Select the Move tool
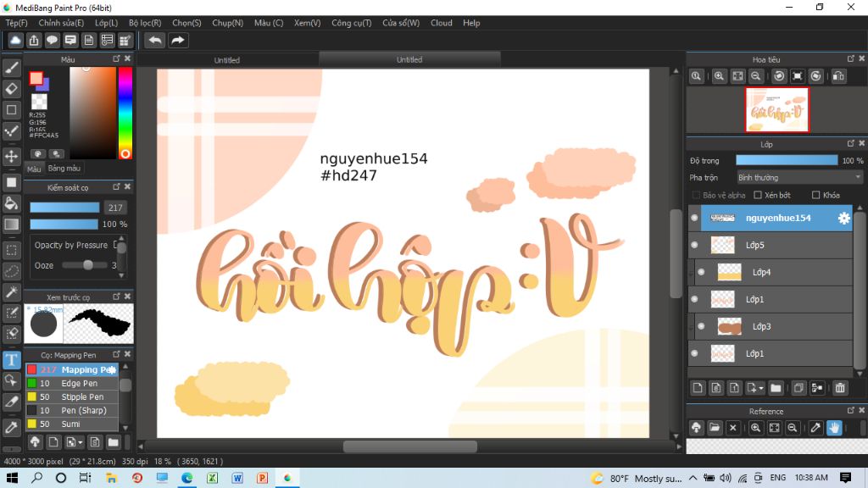 point(12,156)
